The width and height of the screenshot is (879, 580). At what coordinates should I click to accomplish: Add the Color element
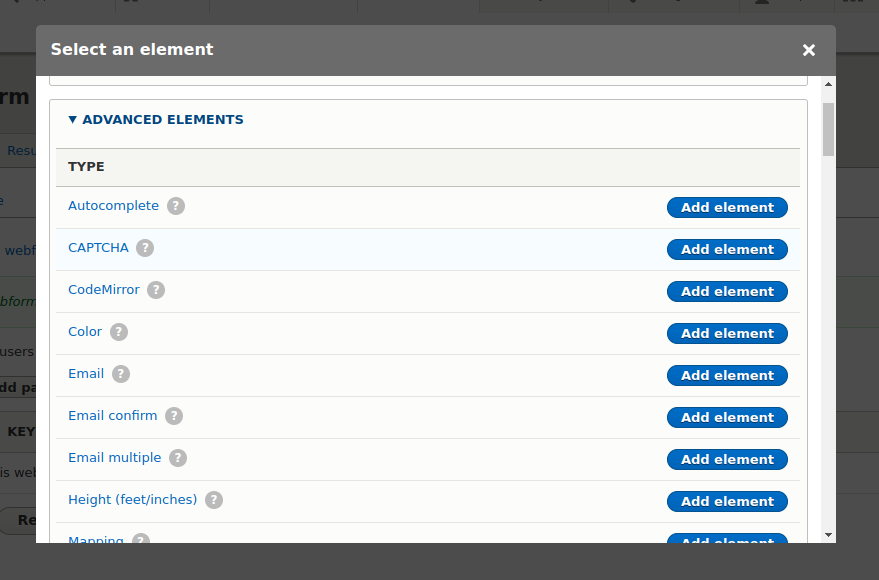click(x=727, y=333)
